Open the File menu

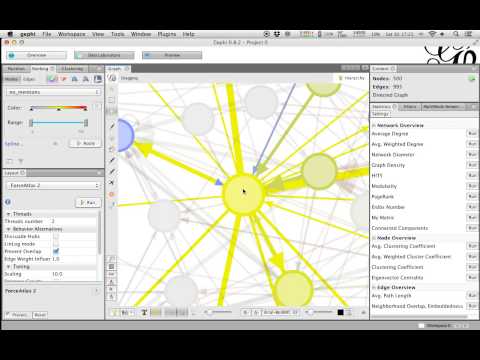[x=47, y=34]
